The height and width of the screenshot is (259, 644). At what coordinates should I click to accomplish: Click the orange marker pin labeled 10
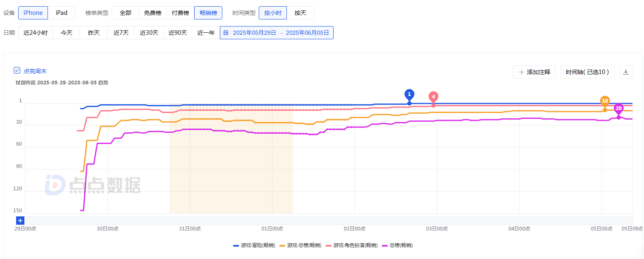click(x=605, y=101)
